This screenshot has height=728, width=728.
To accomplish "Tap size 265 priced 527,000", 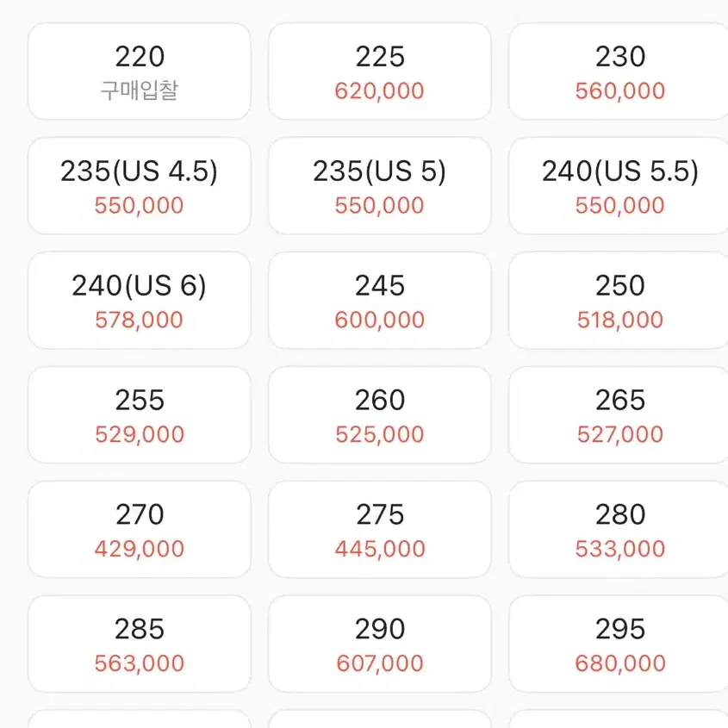I will coord(619,415).
